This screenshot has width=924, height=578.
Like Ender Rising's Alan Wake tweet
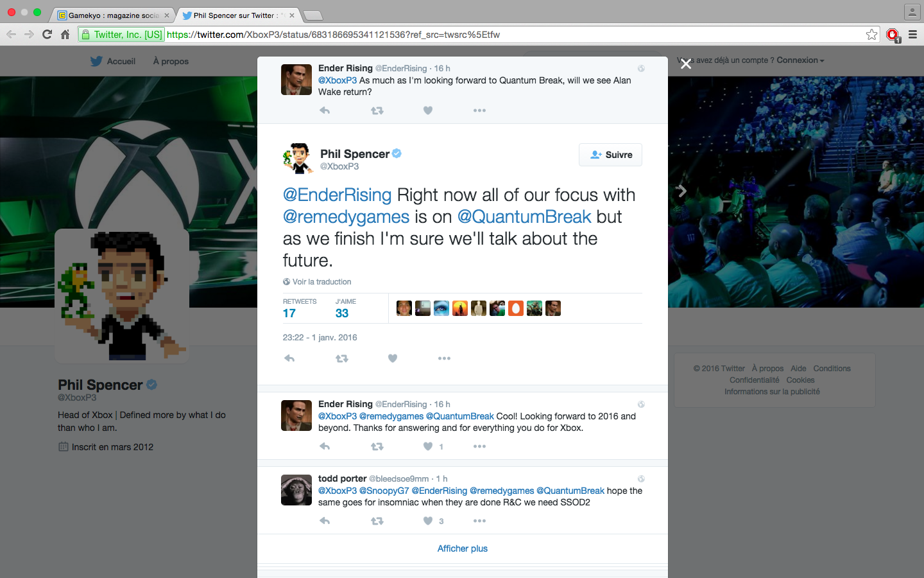(x=428, y=110)
